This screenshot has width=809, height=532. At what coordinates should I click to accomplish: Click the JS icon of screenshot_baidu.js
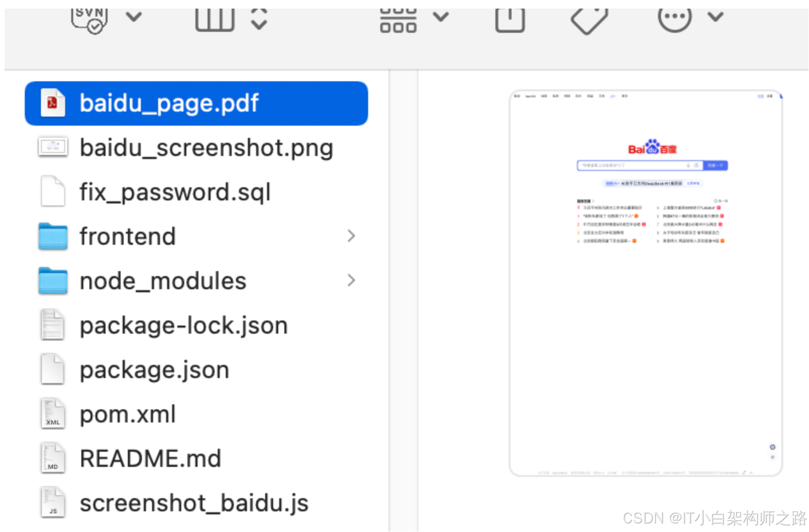[53, 502]
